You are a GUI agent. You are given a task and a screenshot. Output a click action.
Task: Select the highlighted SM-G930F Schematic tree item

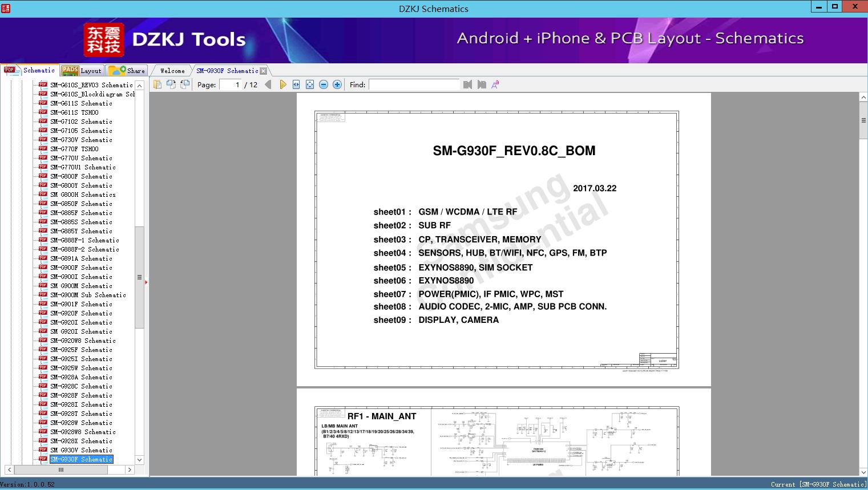[81, 459]
